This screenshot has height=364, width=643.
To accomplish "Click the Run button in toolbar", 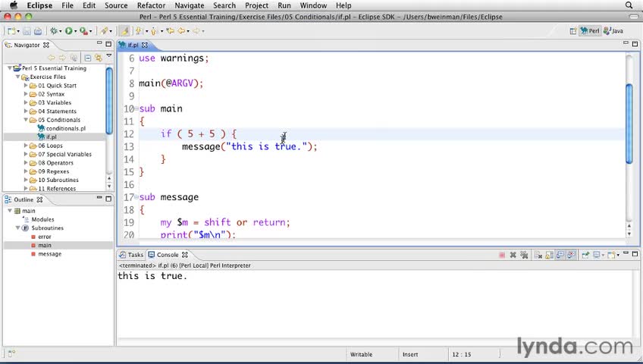I will pos(69,31).
